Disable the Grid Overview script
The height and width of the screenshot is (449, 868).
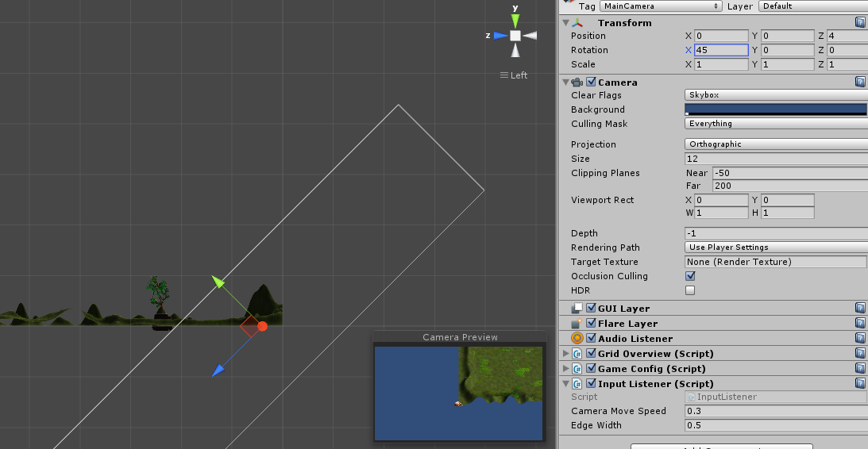pos(591,353)
